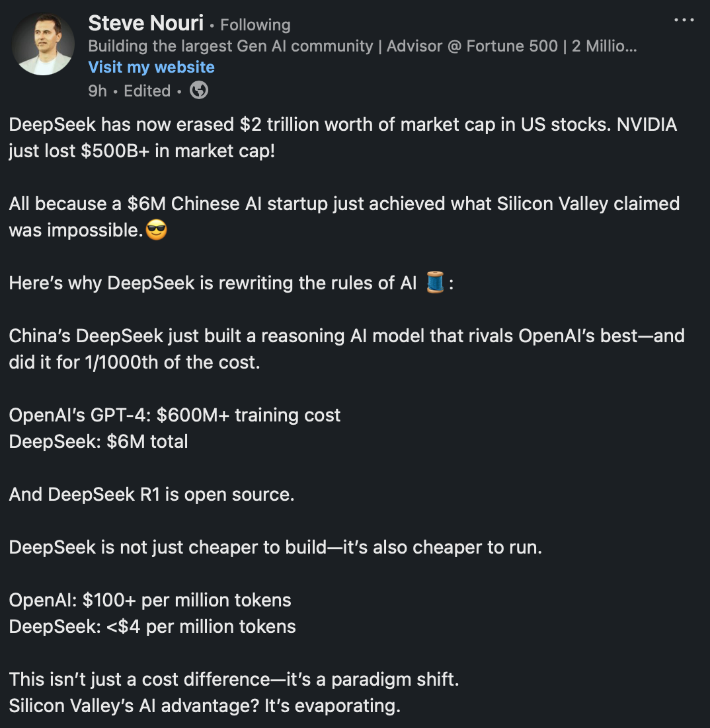
Task: Open the three-dot post options menu
Action: pos(684,20)
